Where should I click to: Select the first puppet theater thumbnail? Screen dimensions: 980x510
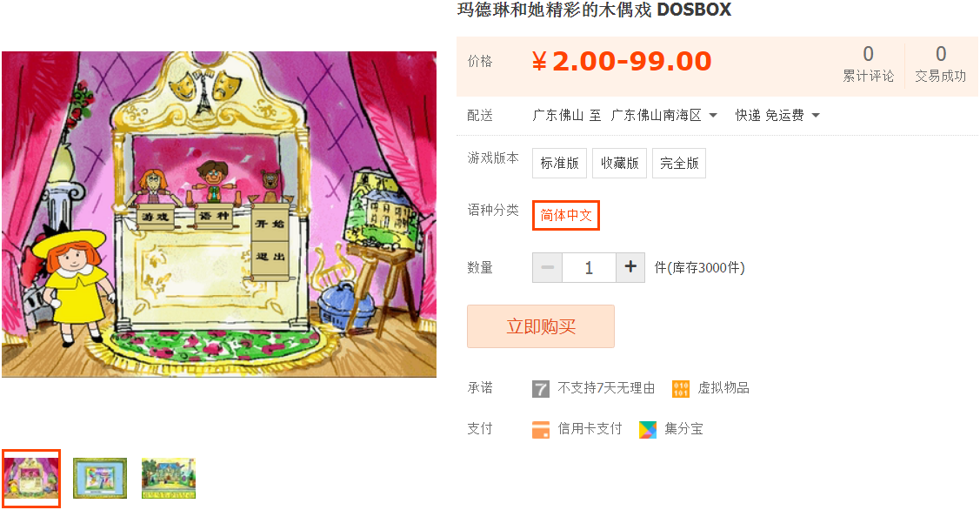click(x=31, y=478)
